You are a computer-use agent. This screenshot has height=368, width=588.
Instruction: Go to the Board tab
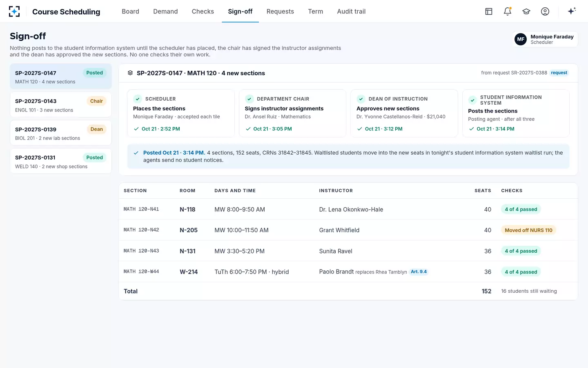tap(130, 11)
